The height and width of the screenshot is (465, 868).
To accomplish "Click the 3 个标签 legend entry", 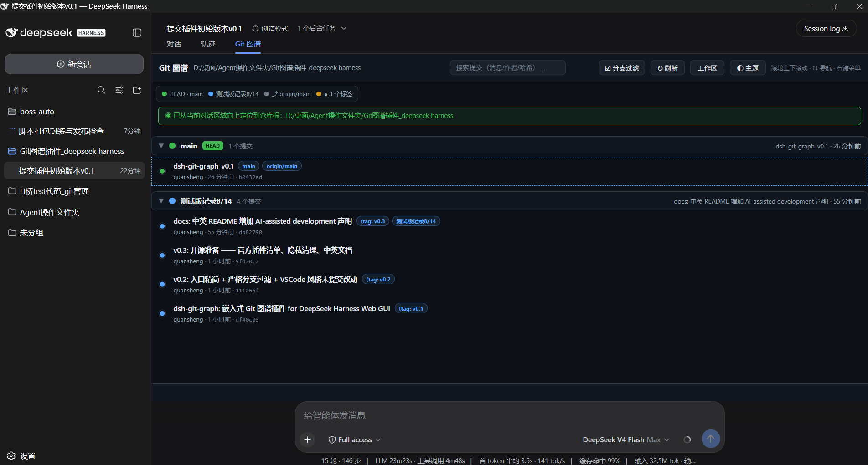I will [x=334, y=94].
